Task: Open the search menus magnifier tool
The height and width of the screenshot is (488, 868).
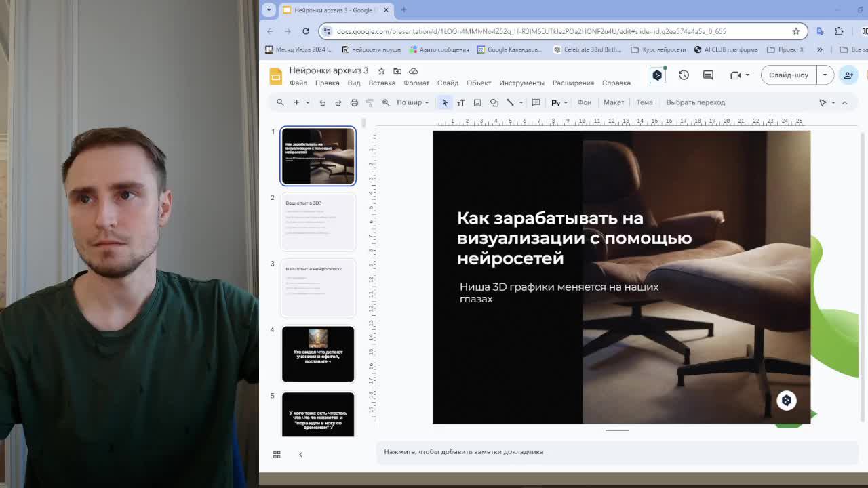Action: pos(280,102)
